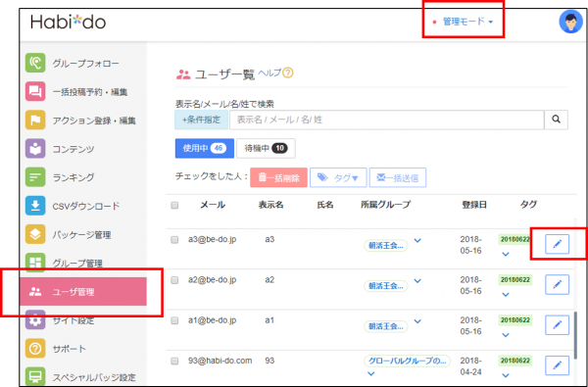Open the CSVダウンロード download icon
Viewport: 588px width, 387px height.
[x=35, y=206]
